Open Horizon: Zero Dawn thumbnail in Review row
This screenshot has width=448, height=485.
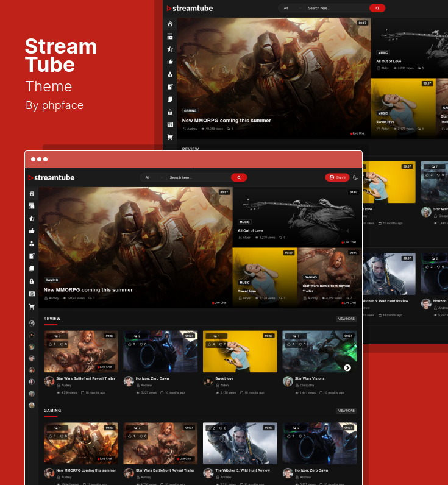(x=160, y=352)
